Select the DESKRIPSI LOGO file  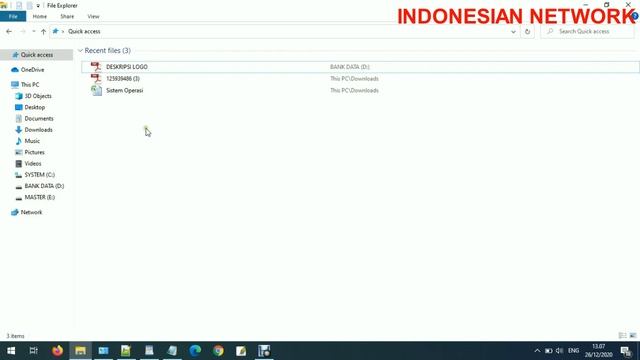tap(360, 67)
